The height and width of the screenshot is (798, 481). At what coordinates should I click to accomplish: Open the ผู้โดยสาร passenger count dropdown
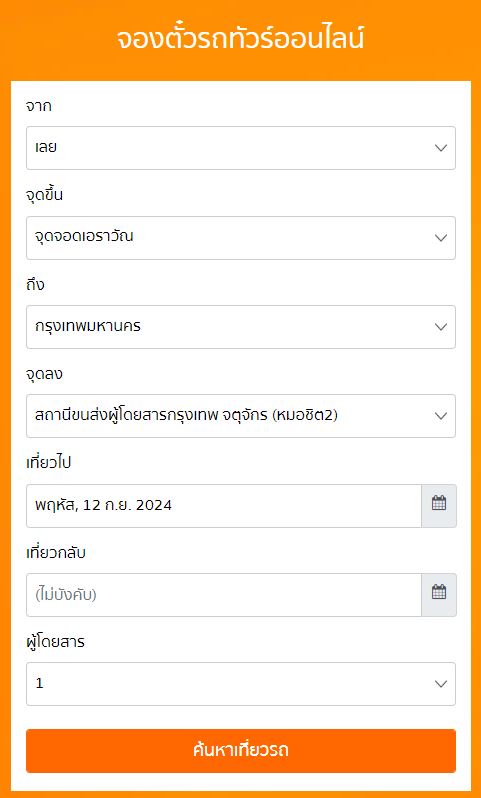tap(241, 683)
